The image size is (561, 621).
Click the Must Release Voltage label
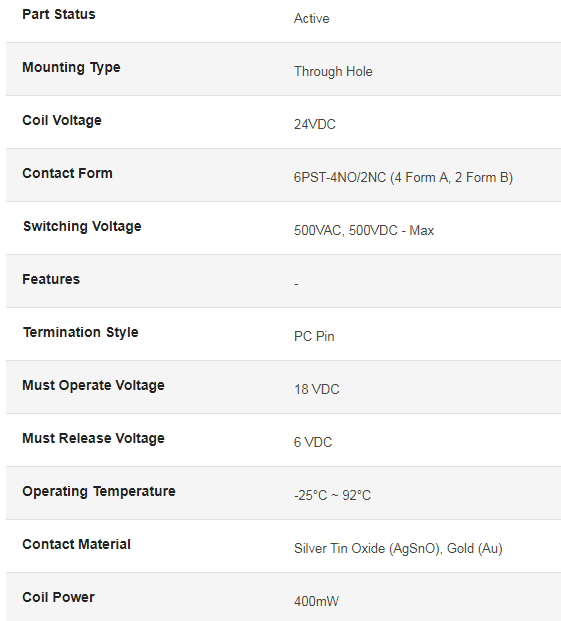93,438
